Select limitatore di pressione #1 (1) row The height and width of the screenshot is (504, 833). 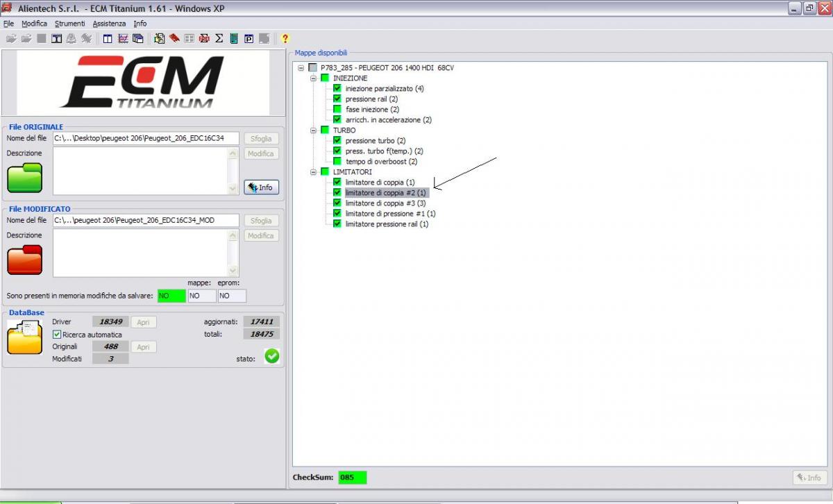[390, 214]
